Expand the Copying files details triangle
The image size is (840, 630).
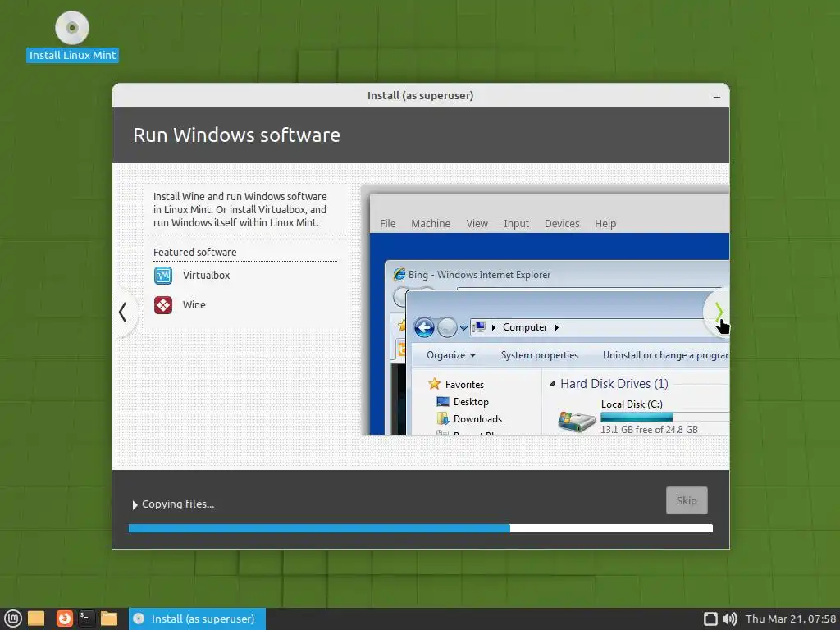(x=135, y=504)
